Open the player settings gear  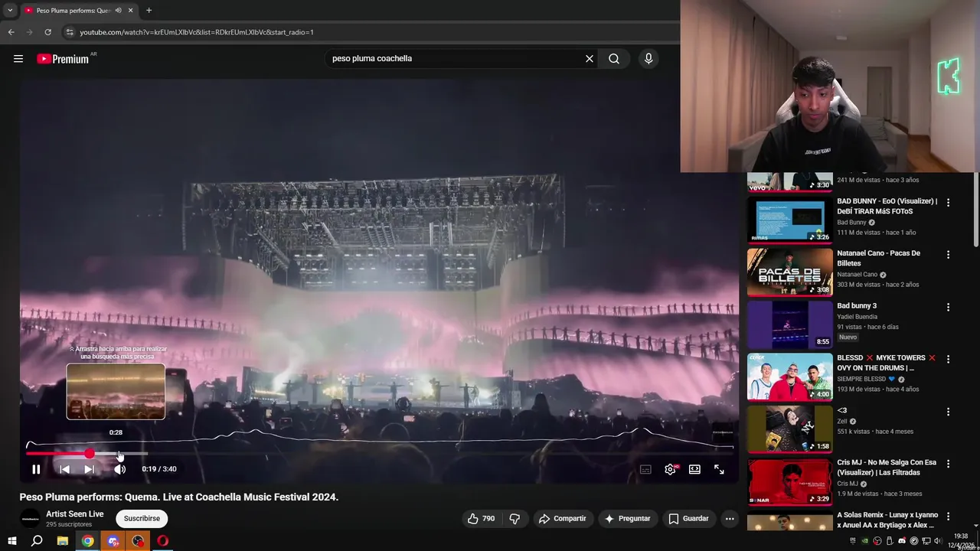670,469
